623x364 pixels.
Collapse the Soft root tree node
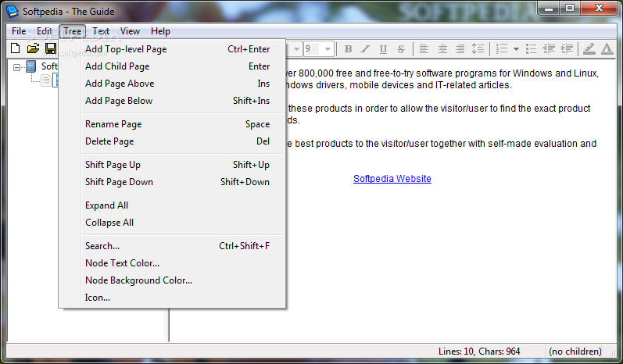[x=16, y=67]
